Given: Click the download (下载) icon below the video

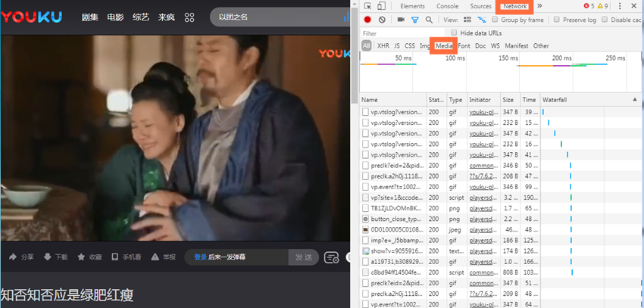Looking at the screenshot, I should (46, 257).
